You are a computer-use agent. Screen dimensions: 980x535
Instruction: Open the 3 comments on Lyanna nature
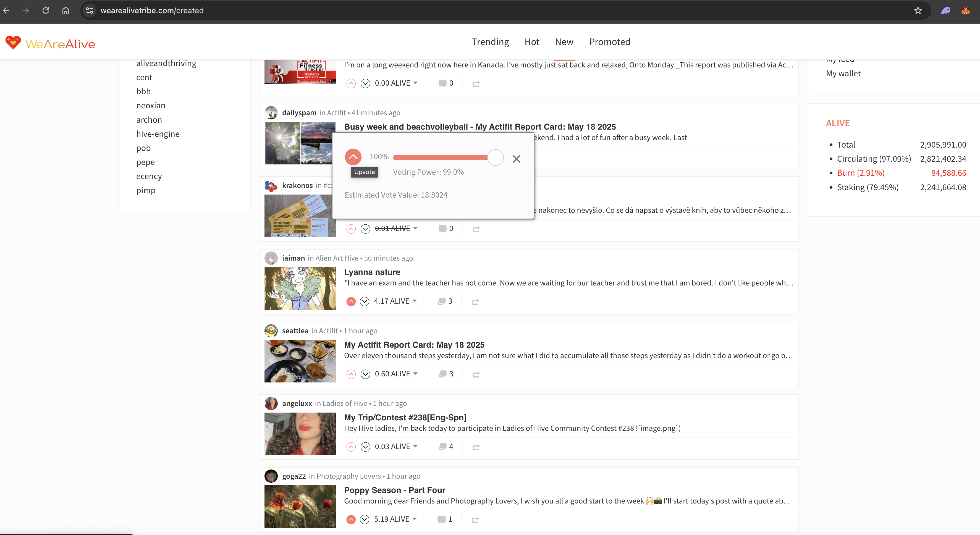coord(445,301)
